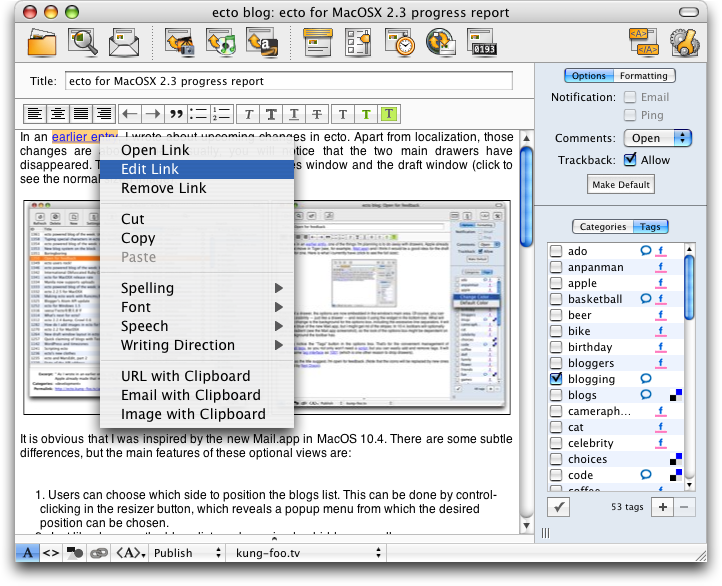Click the search entries magnifier icon
The width and height of the screenshot is (722, 586).
click(82, 41)
